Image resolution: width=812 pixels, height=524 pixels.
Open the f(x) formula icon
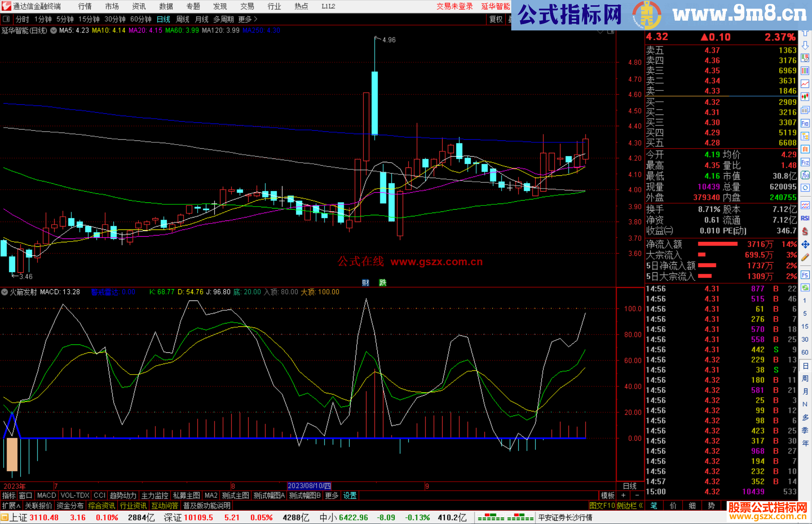click(805, 175)
